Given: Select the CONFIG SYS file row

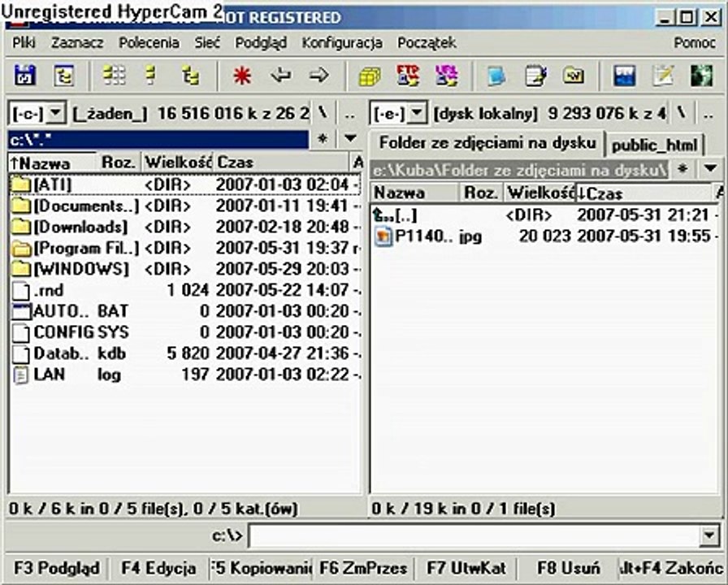Looking at the screenshot, I should click(x=184, y=332).
